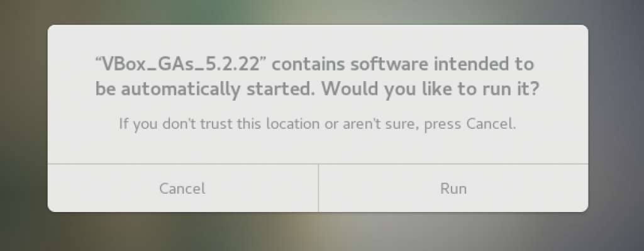This screenshot has width=644, height=251.
Task: Click the blurred background left of dialog
Action: tap(23, 119)
